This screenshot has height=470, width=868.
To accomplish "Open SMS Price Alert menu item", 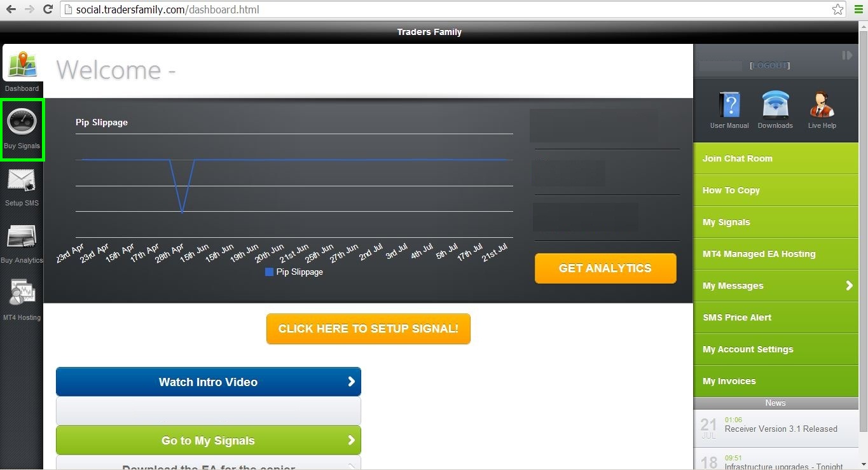I will 776,317.
